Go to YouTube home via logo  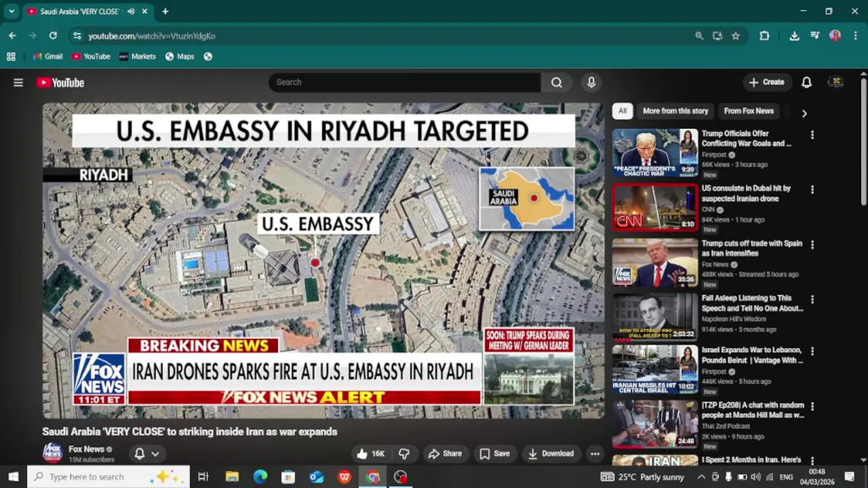pyautogui.click(x=60, y=83)
